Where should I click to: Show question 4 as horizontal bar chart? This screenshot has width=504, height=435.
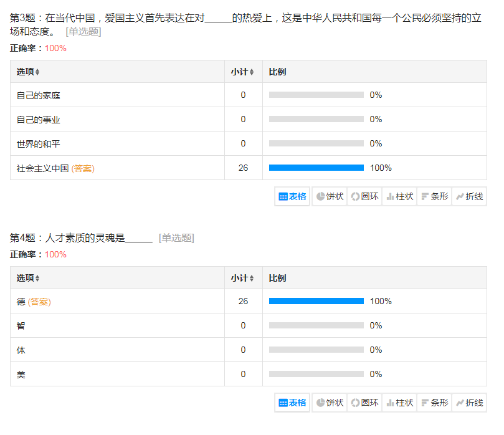[x=434, y=403]
